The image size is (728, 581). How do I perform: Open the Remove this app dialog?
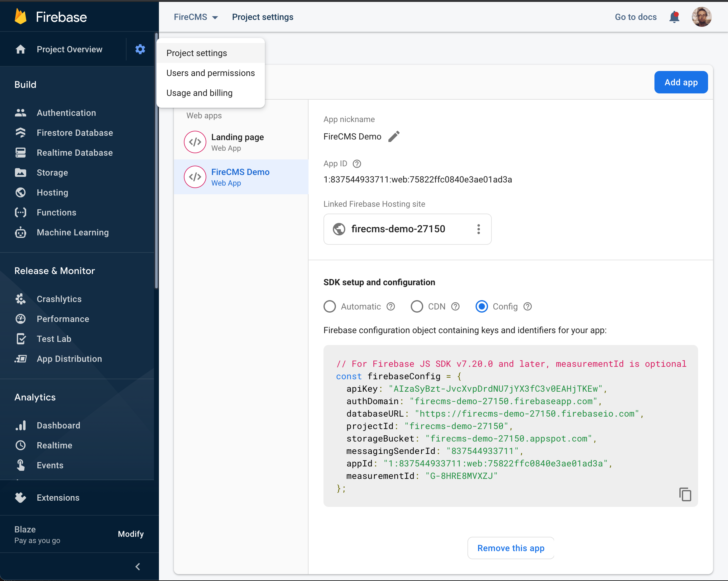510,548
